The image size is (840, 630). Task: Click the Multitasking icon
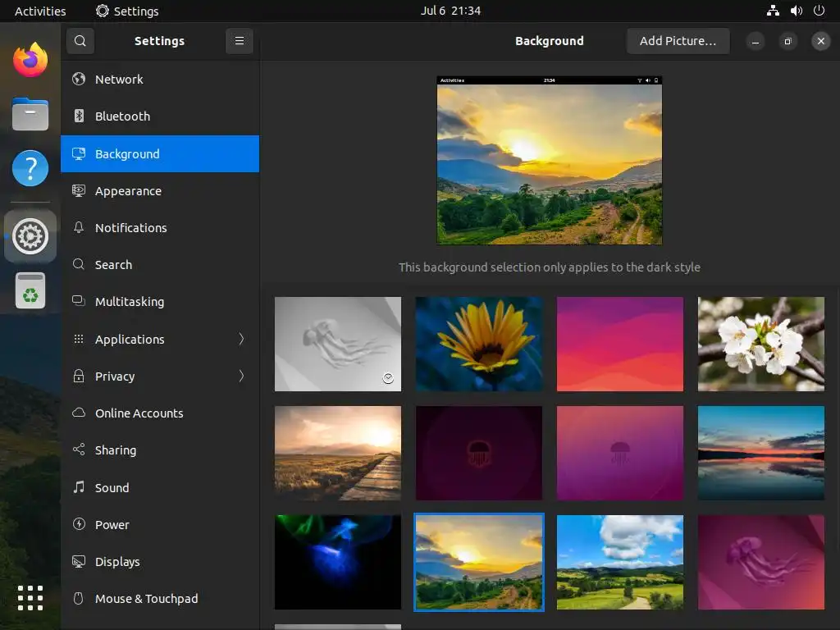(x=79, y=301)
